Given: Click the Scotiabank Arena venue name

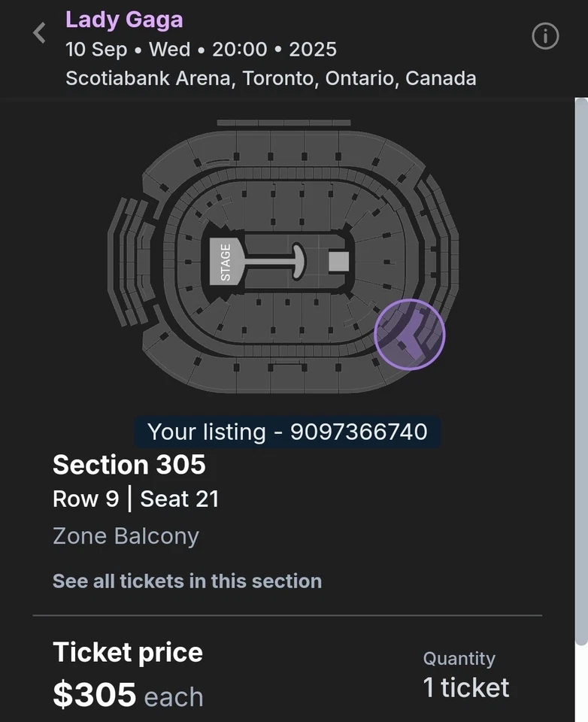Looking at the screenshot, I should click(x=271, y=77).
